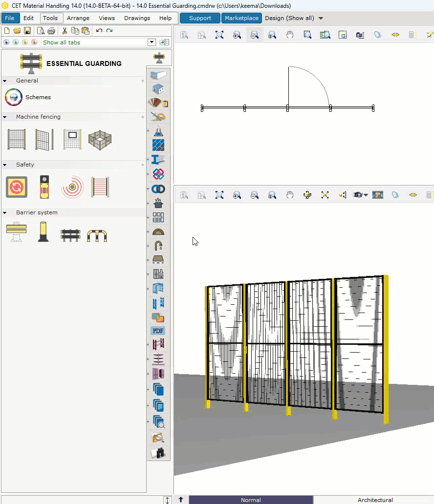Click the up arrow button beside Normal tab

(x=181, y=500)
